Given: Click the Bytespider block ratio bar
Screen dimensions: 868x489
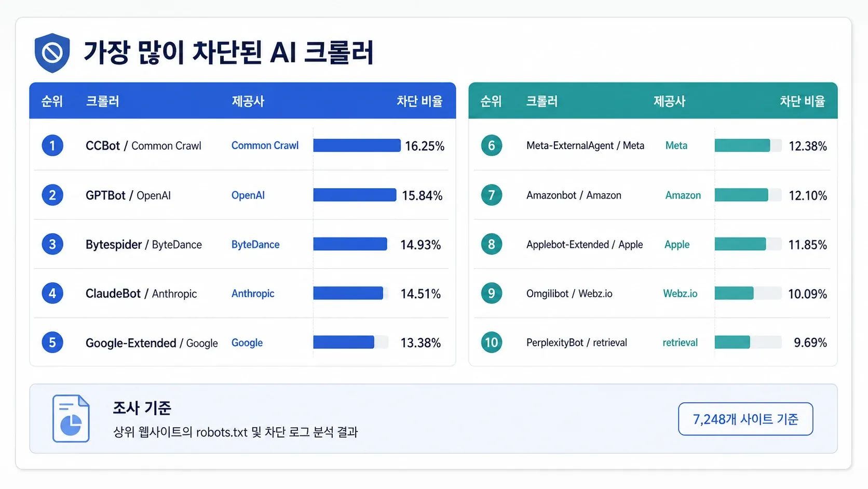Looking at the screenshot, I should [350, 244].
